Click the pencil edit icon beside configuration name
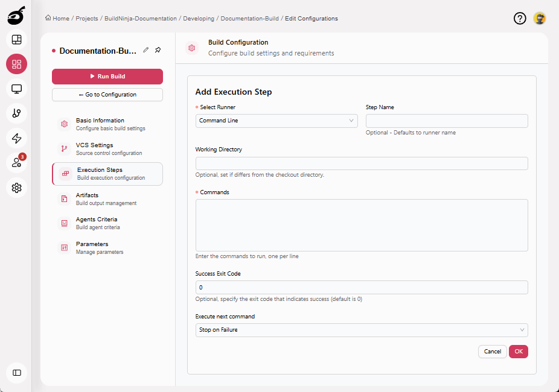The width and height of the screenshot is (559, 392). 145,50
